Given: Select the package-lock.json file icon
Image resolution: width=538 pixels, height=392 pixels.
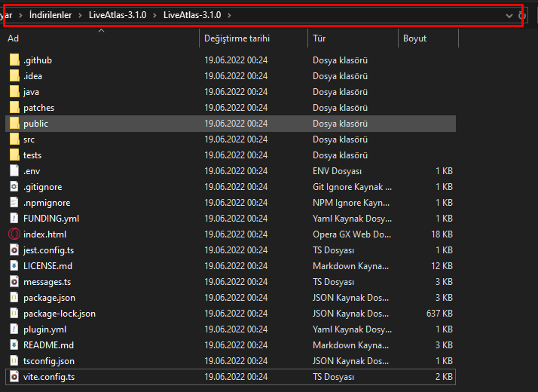Looking at the screenshot, I should point(14,313).
